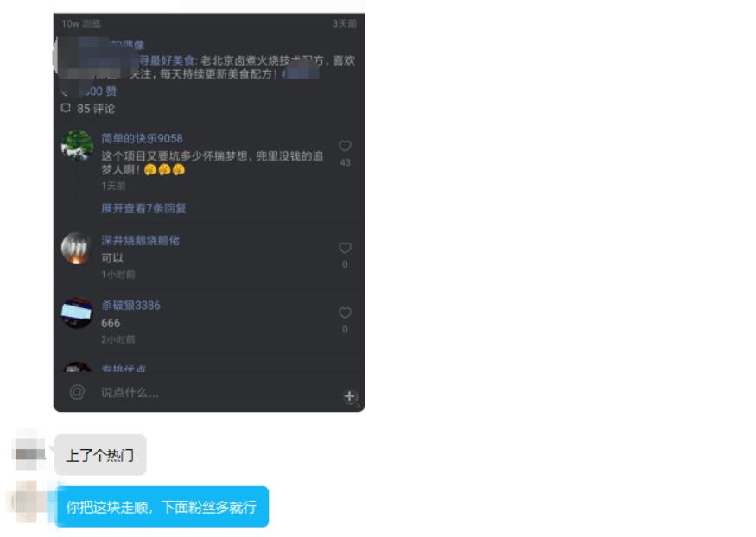Open avatar of 深井烧鹅烧鹅佬
Screen dimensions: 756x537
tap(77, 249)
